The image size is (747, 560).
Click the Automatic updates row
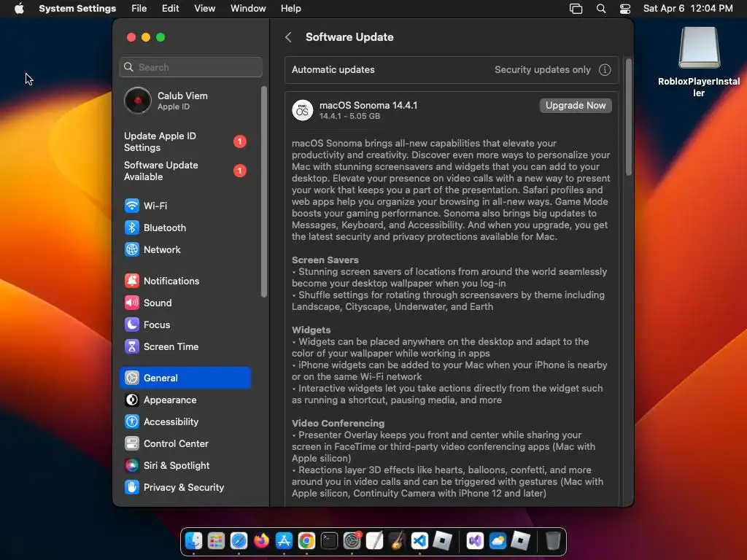click(451, 70)
